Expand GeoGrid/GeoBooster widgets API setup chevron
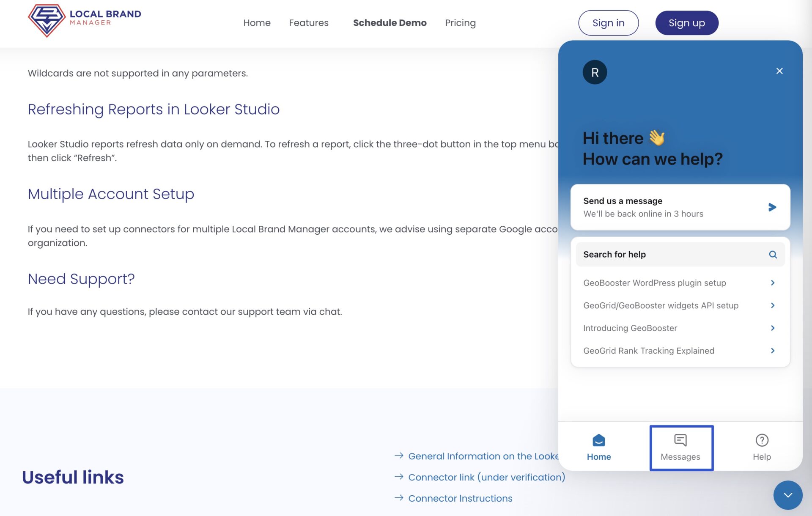Viewport: 812px width, 516px height. pos(772,305)
